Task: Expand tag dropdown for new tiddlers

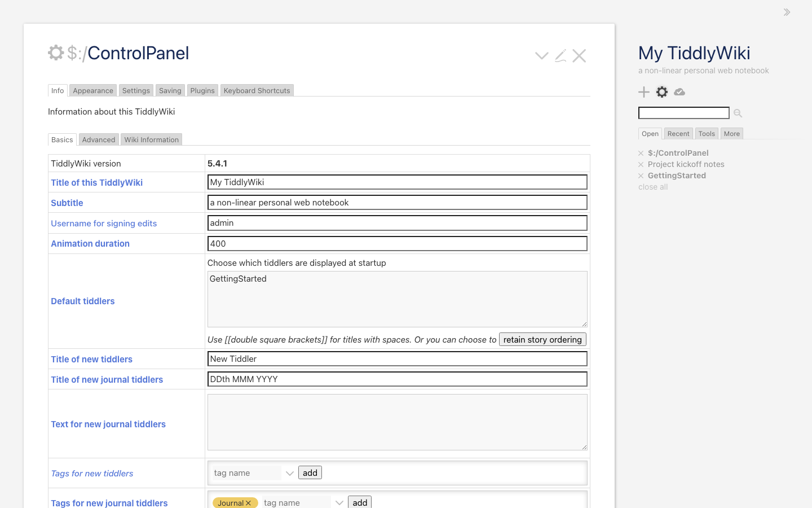Action: point(290,473)
